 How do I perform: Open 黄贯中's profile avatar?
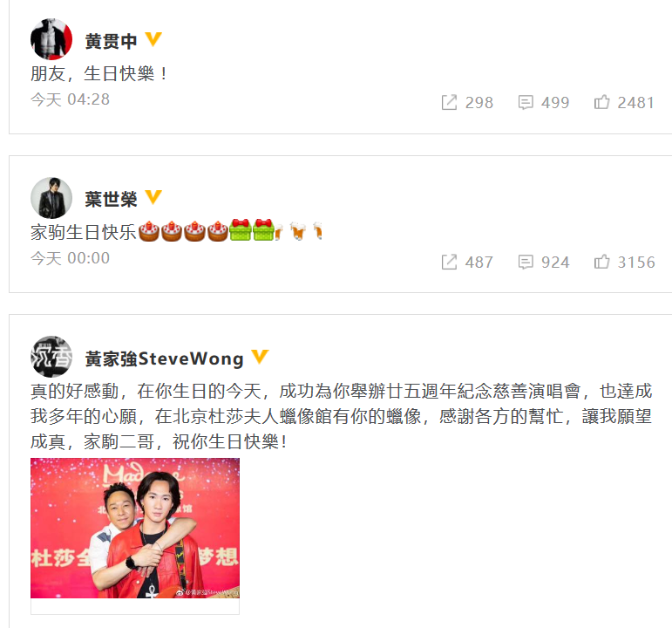point(51,39)
